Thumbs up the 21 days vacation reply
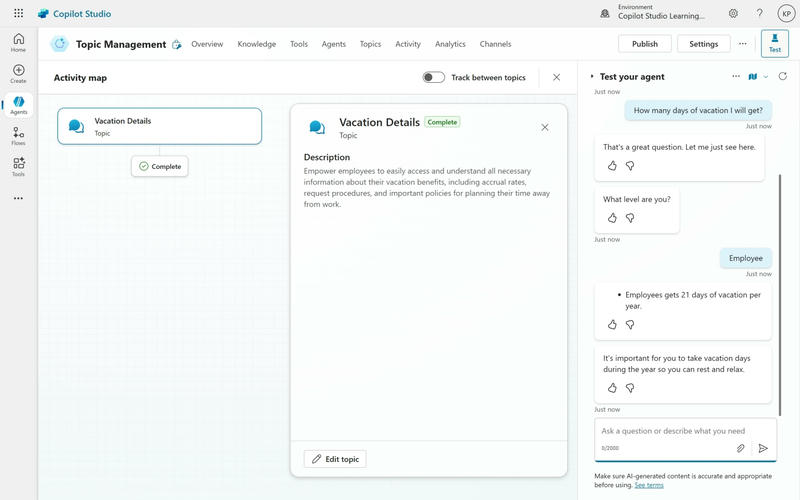 612,324
